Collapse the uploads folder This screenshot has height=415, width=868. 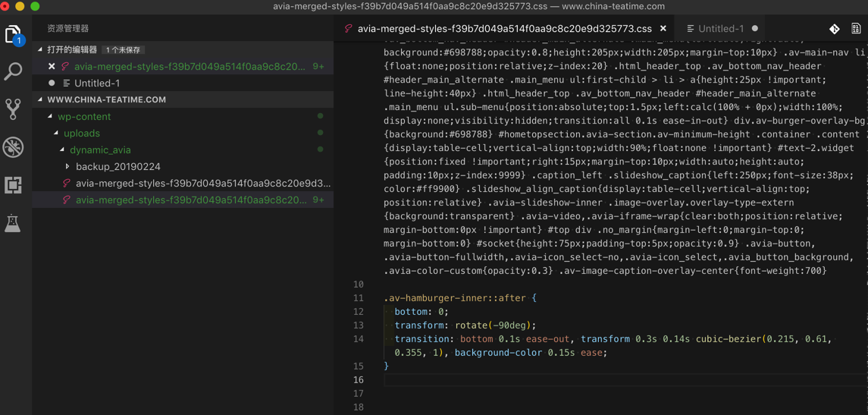(x=56, y=134)
